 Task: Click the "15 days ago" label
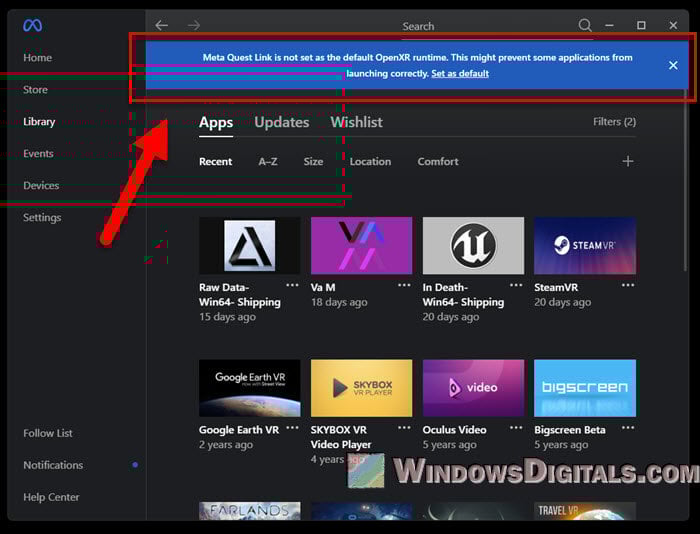pyautogui.click(x=227, y=317)
